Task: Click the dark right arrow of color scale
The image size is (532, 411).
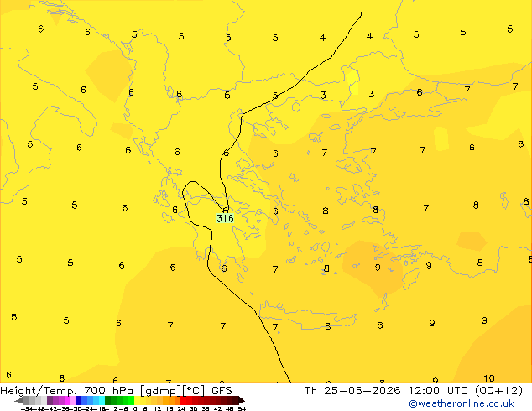Action: pos(242,401)
